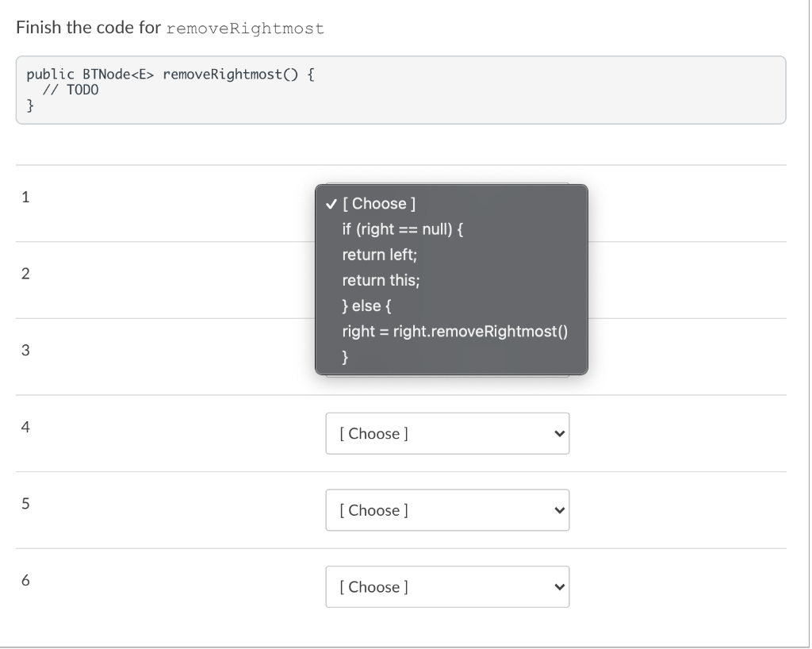
Task: Open the [ Choose ] dropdown for row 5
Action: pyautogui.click(x=447, y=510)
